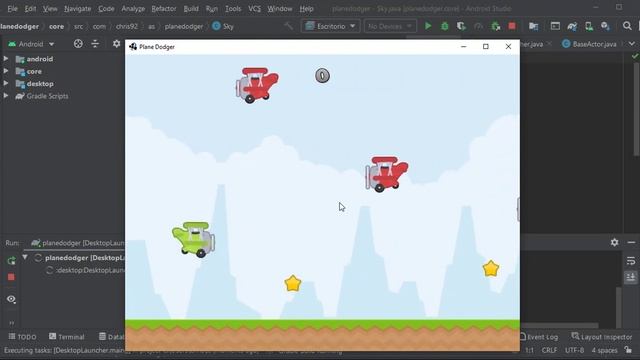Click the Attach debugger icon

[x=496, y=26]
